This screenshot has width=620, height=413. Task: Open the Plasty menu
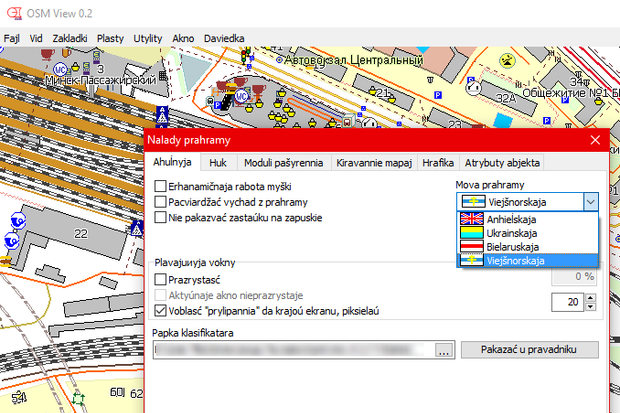coord(110,37)
